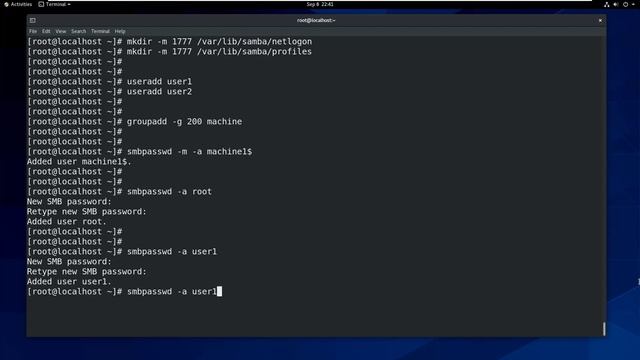Image resolution: width=640 pixels, height=360 pixels.
Task: Click the volume speaker icon in the top bar
Action: (x=616, y=4)
